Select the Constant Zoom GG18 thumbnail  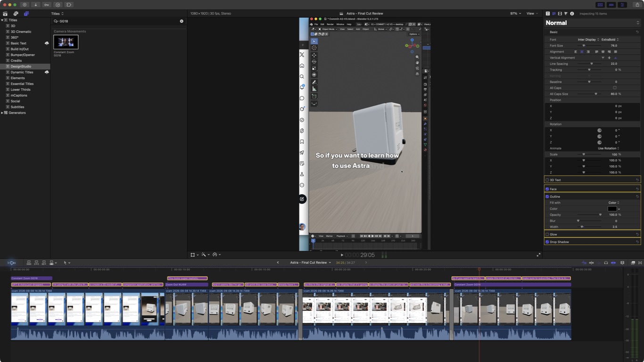[x=66, y=42]
